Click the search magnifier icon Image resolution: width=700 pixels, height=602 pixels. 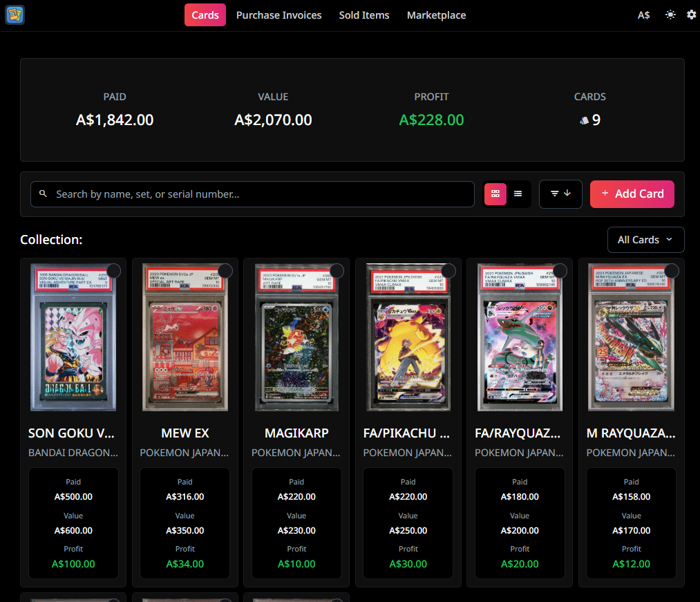coord(44,194)
